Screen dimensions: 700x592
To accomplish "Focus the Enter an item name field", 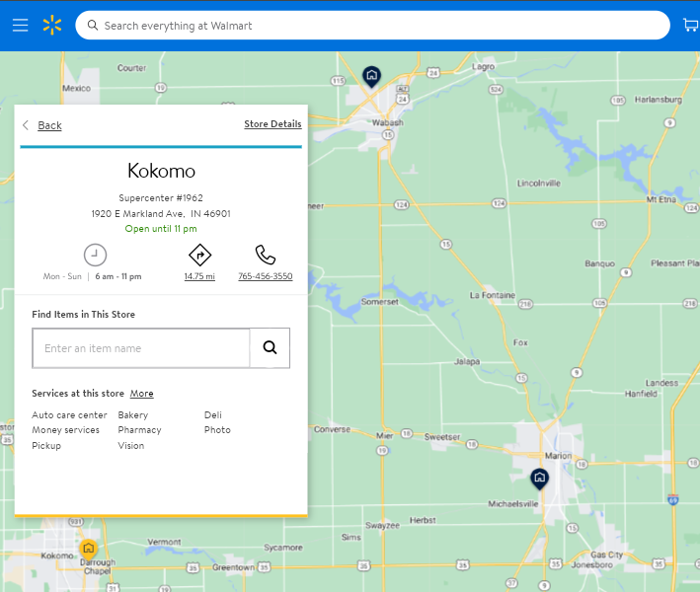I will [x=141, y=348].
